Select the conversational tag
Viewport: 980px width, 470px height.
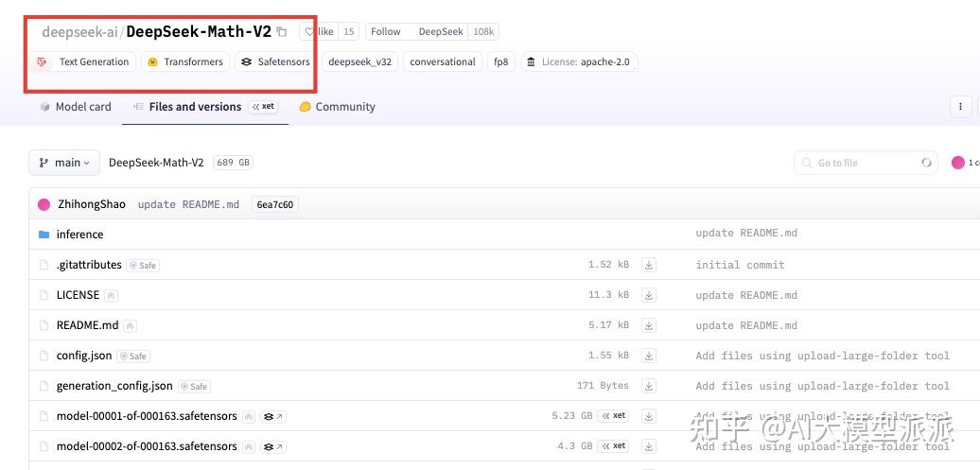point(443,61)
